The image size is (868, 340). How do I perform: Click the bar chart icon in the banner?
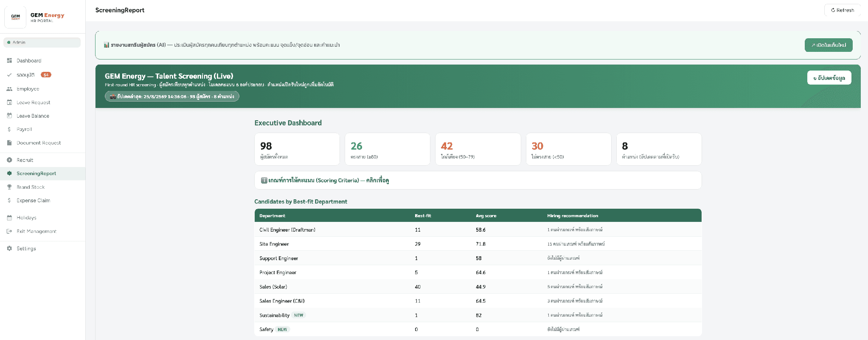(107, 45)
